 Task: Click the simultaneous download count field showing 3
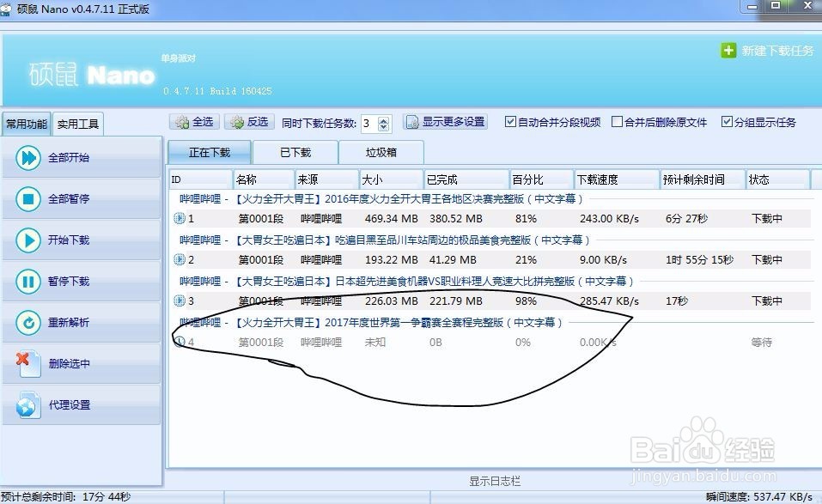(x=369, y=124)
